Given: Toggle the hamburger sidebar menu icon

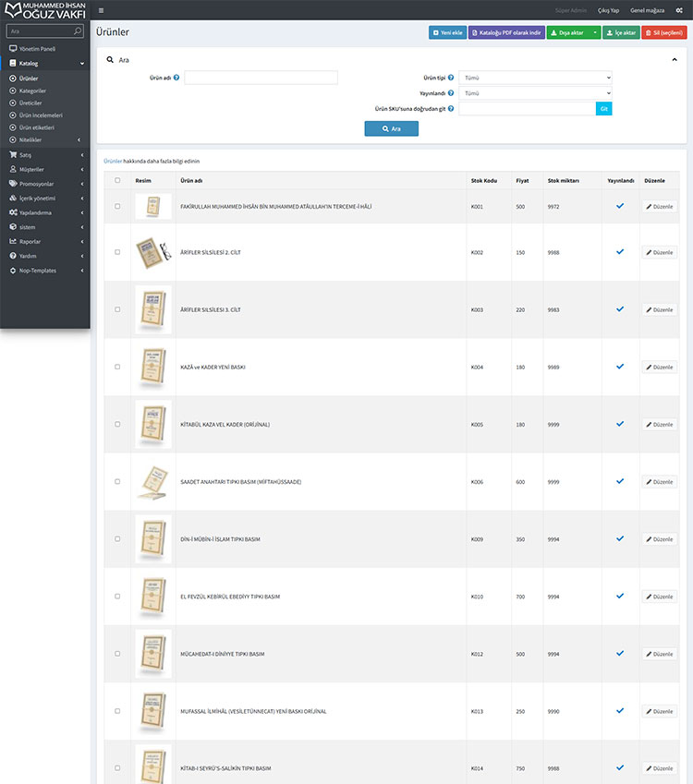Looking at the screenshot, I should point(101,10).
